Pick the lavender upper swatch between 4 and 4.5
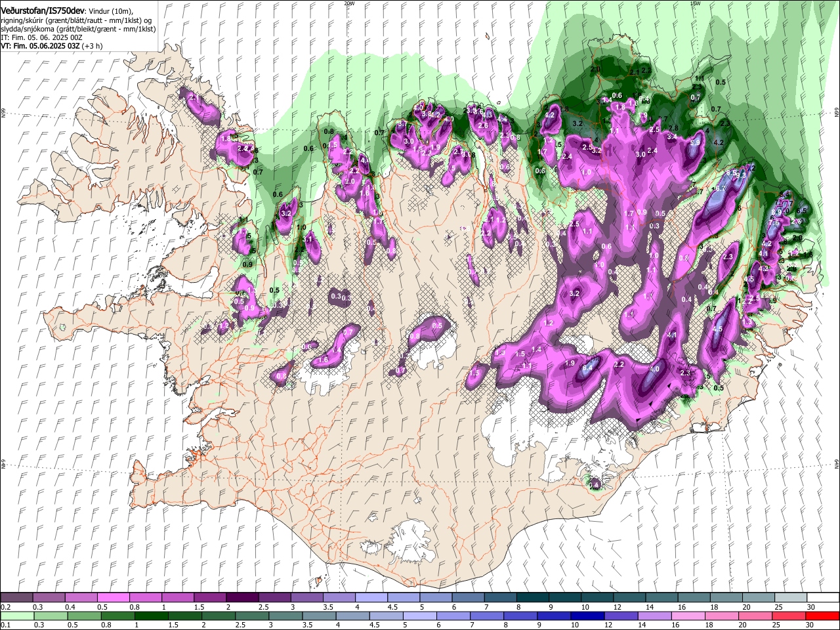The width and height of the screenshot is (840, 630). point(371,598)
